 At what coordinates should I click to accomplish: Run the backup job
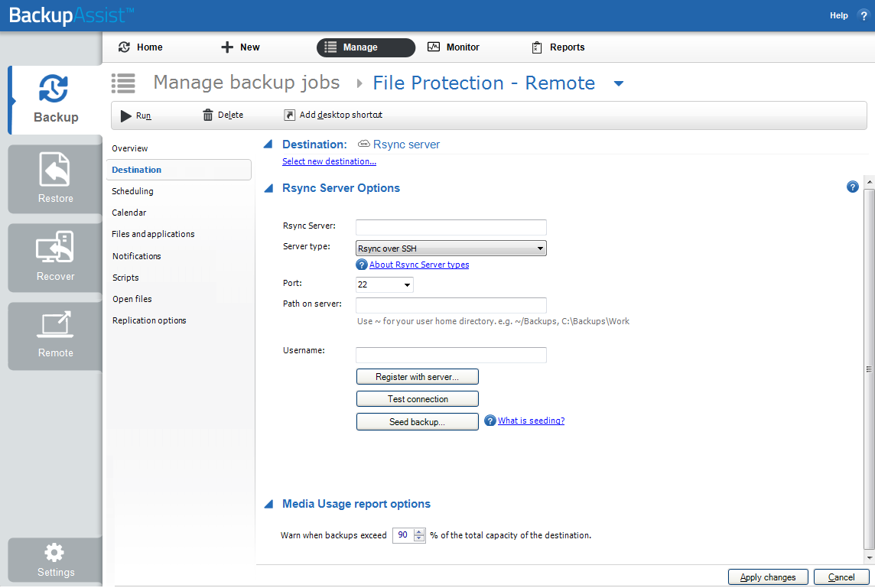135,115
